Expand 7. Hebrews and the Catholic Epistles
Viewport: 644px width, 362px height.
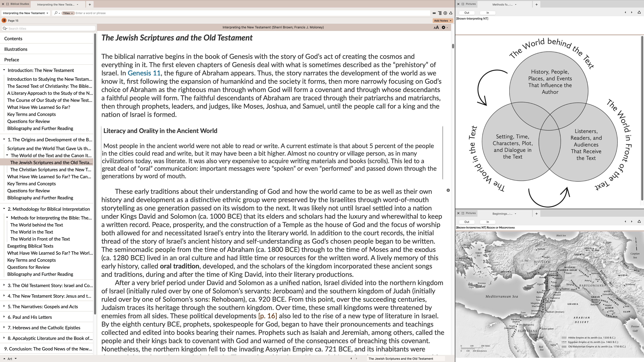(4, 327)
